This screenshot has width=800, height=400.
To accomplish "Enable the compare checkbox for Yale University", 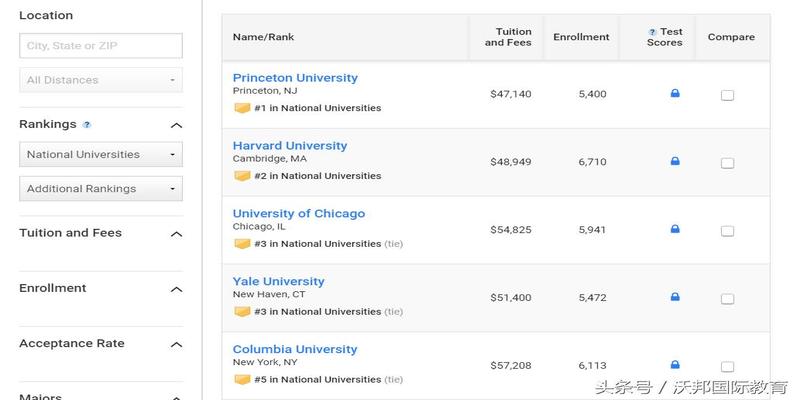I will (x=727, y=299).
